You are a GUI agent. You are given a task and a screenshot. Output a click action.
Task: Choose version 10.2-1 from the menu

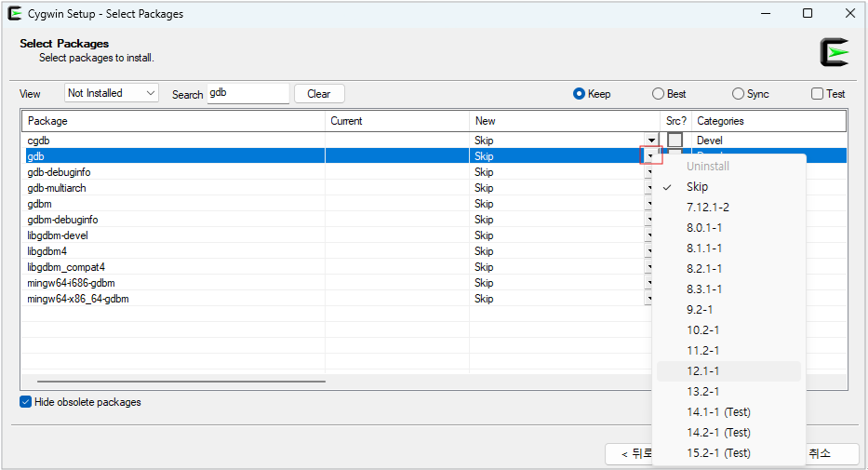pos(728,330)
